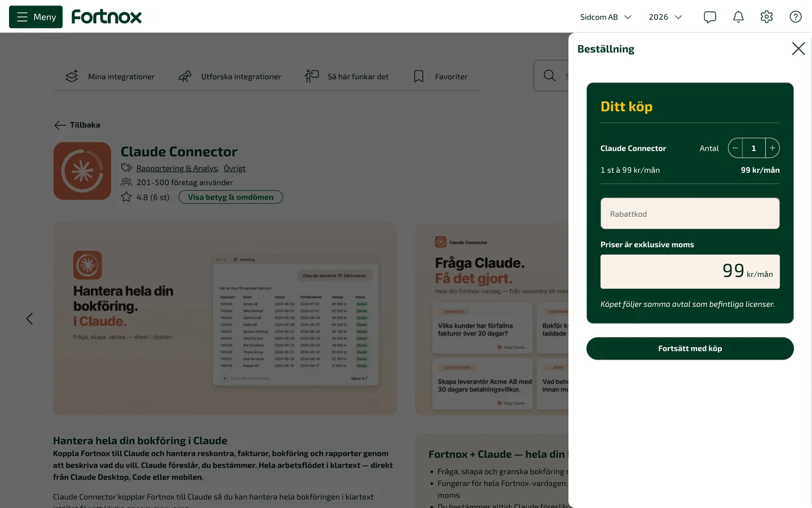Open the help question mark icon
The image size is (812, 508).
(x=796, y=17)
